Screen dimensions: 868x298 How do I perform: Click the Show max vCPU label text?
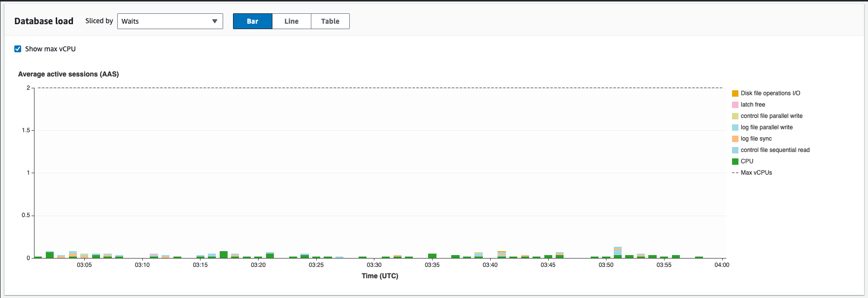coord(50,49)
